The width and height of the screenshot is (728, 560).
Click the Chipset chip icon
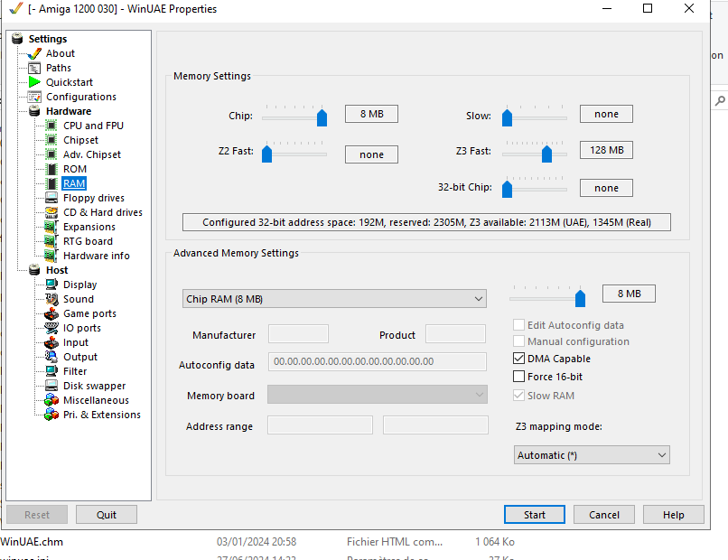click(x=51, y=140)
